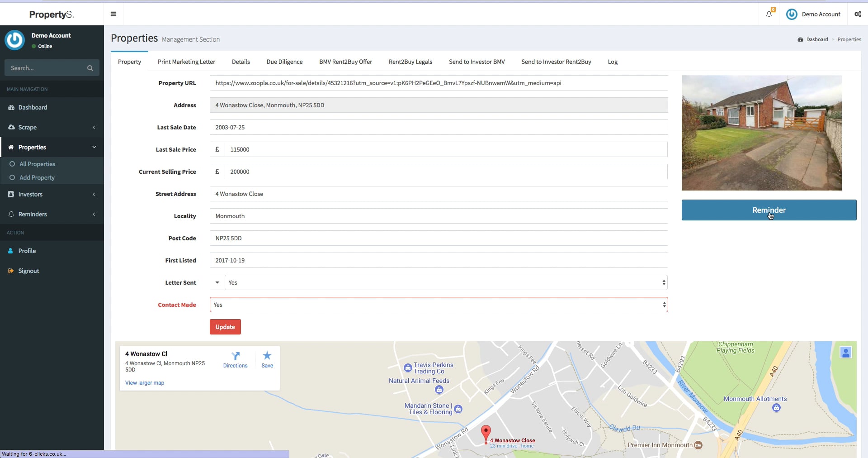Click the Properties home icon in sidebar
The height and width of the screenshot is (458, 868).
pos(11,147)
